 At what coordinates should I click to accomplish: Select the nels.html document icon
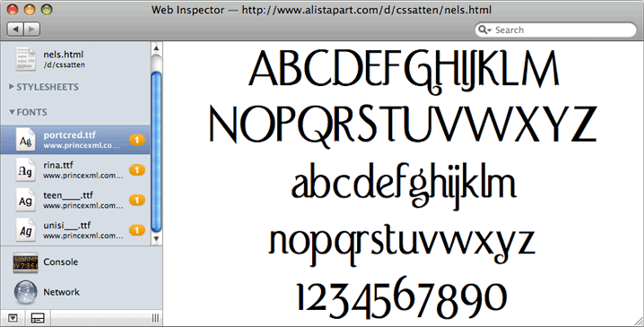pyautogui.click(x=25, y=58)
